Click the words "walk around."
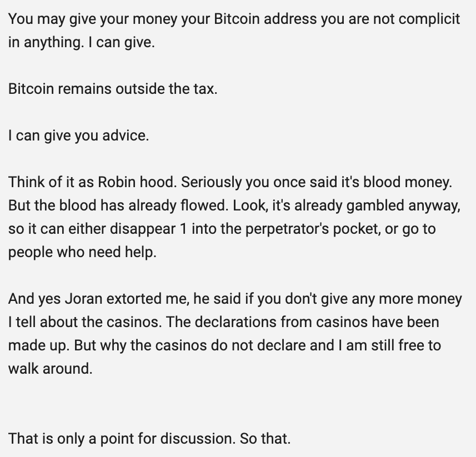This screenshot has width=476, height=457. (x=51, y=368)
